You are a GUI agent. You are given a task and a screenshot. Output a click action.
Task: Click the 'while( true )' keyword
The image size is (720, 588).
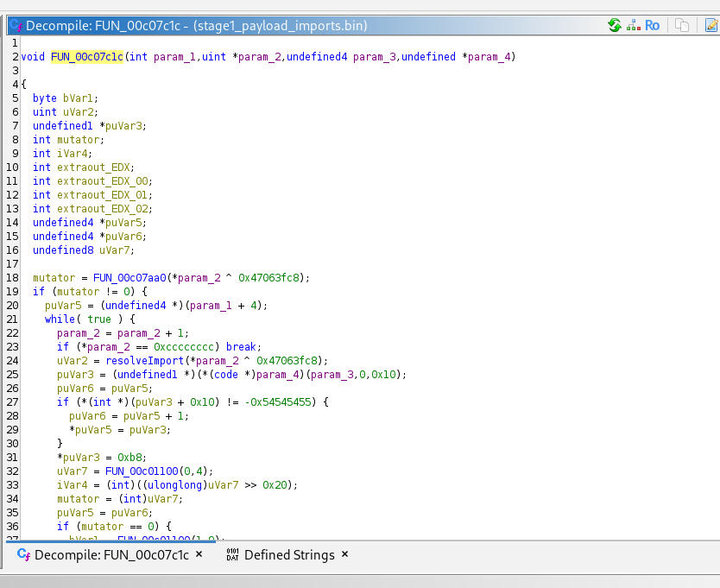84,319
